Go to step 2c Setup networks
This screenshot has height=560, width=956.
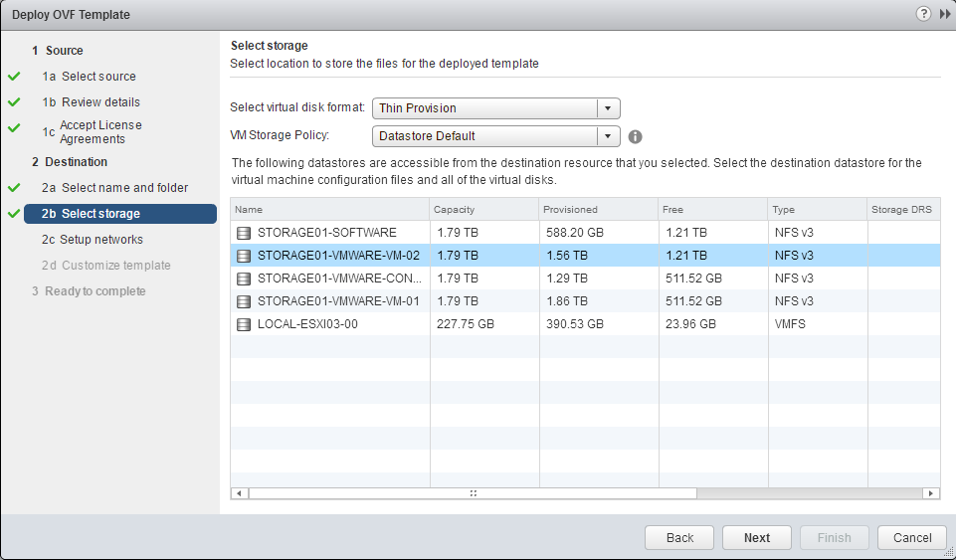coord(100,240)
